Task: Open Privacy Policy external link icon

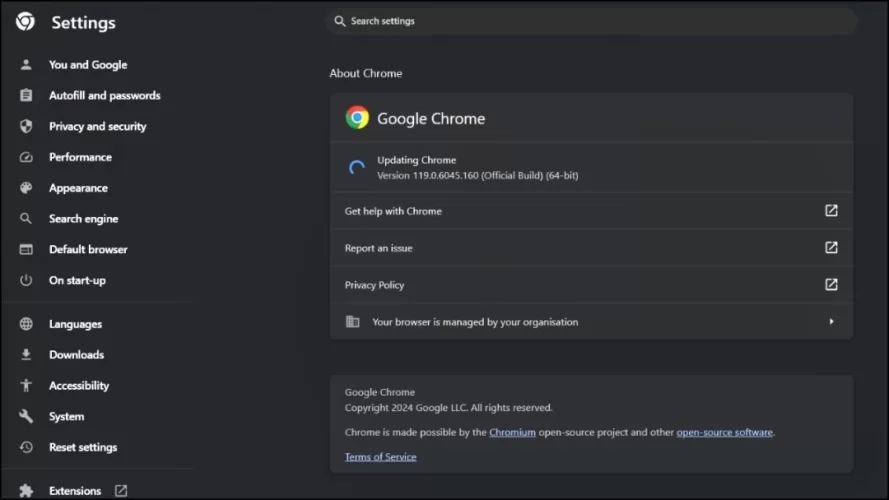Action: pyautogui.click(x=830, y=285)
